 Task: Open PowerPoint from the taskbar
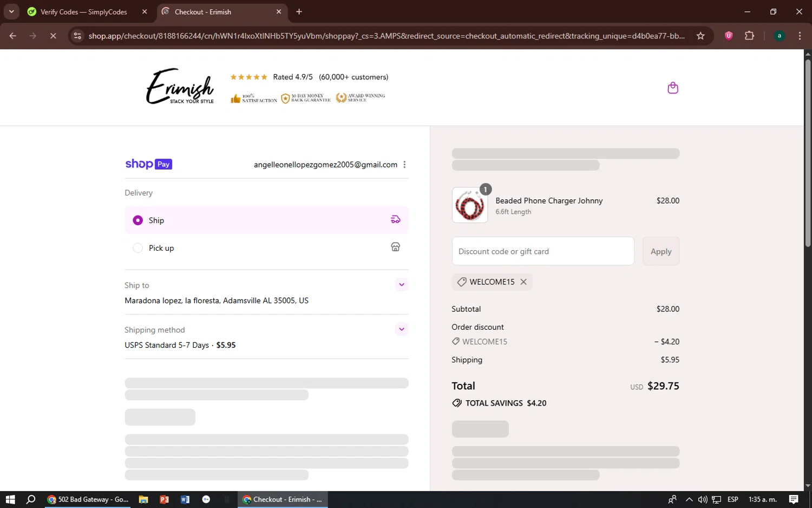coord(164,499)
